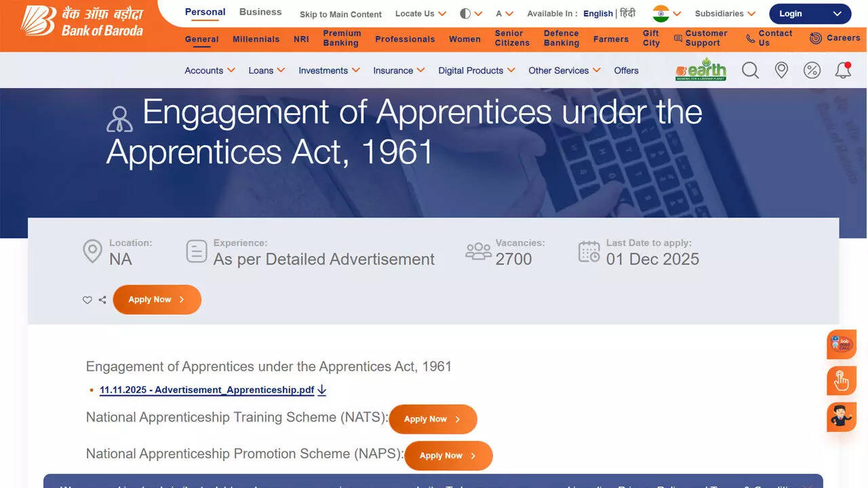Click the Bank of Baroda logo

click(x=82, y=22)
